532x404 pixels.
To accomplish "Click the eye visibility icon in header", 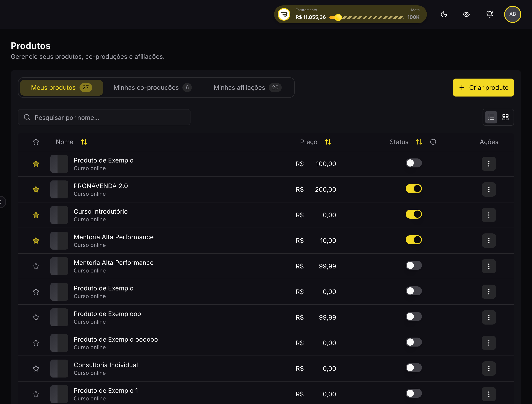I will (x=466, y=14).
